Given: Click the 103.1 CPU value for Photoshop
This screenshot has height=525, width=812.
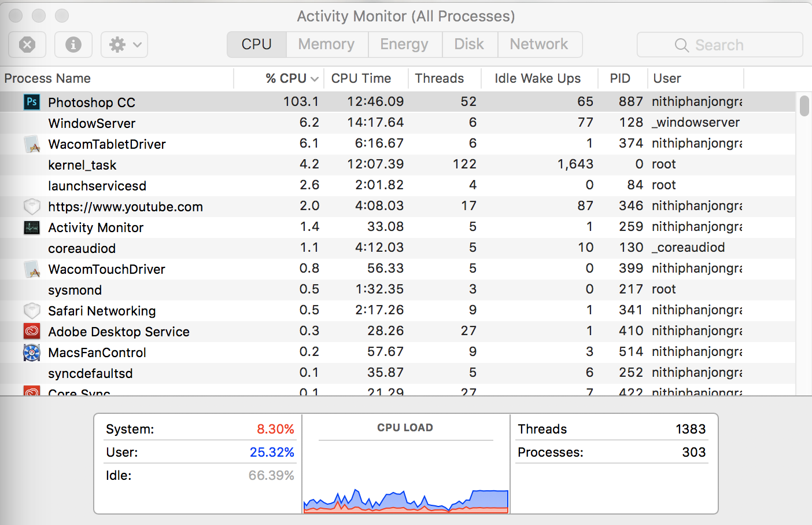Looking at the screenshot, I should pos(301,101).
